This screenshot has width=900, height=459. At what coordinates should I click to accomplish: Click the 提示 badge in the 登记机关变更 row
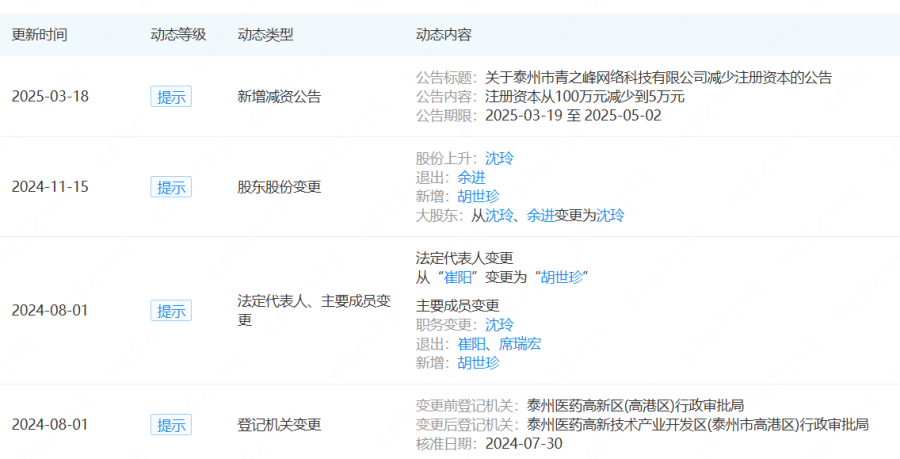pos(170,425)
